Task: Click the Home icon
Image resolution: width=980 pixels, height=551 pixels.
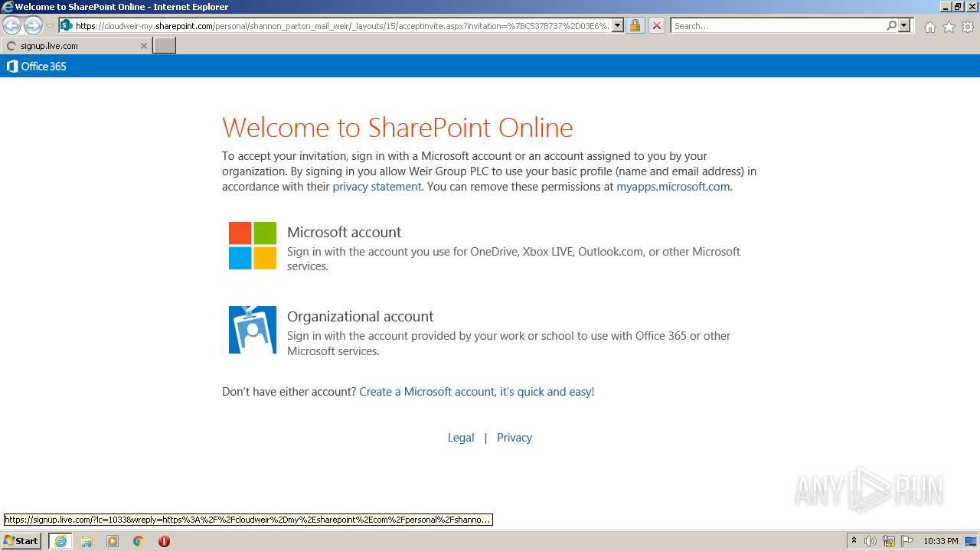Action: tap(929, 27)
